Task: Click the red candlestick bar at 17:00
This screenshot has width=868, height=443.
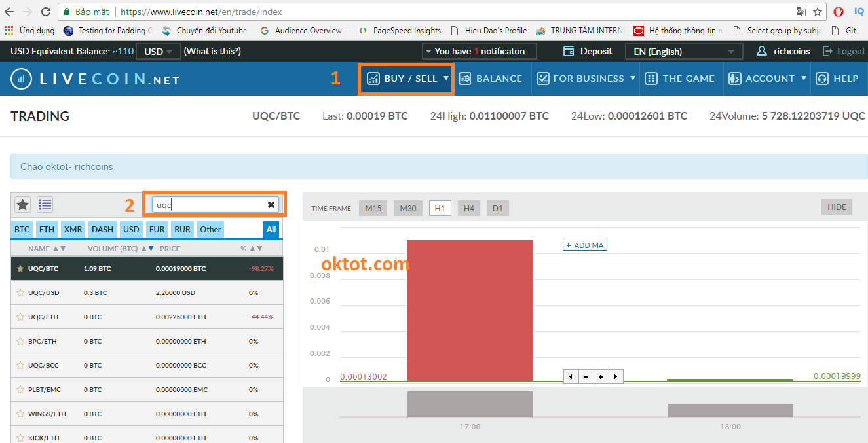Action: 470,310
